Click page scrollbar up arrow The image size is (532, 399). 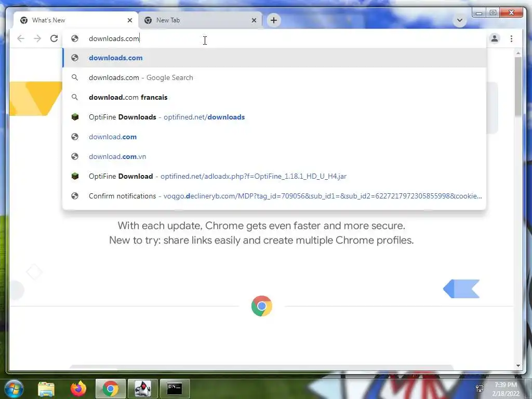518,54
